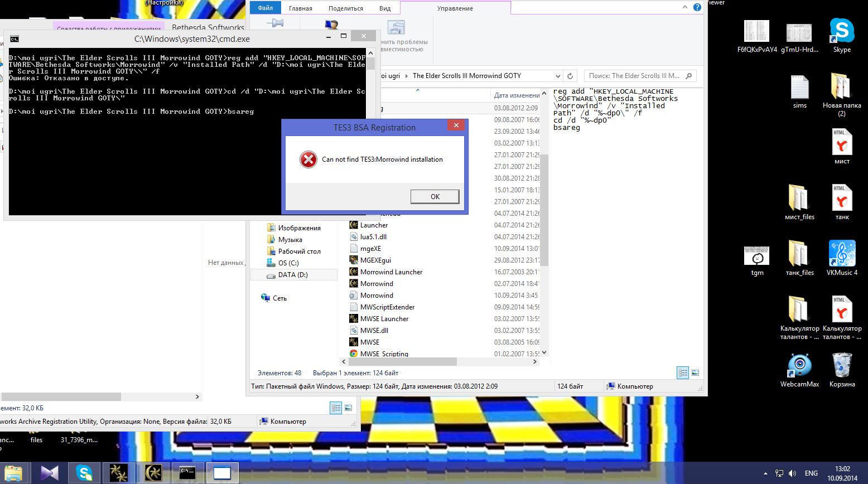Open Skype desktop shortcut
868x484 pixels.
click(842, 36)
